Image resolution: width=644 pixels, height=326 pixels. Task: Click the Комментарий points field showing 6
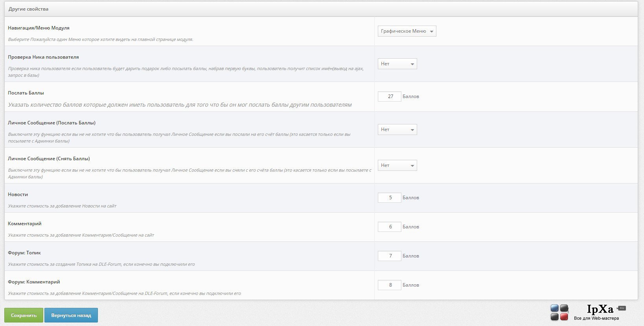(x=390, y=227)
